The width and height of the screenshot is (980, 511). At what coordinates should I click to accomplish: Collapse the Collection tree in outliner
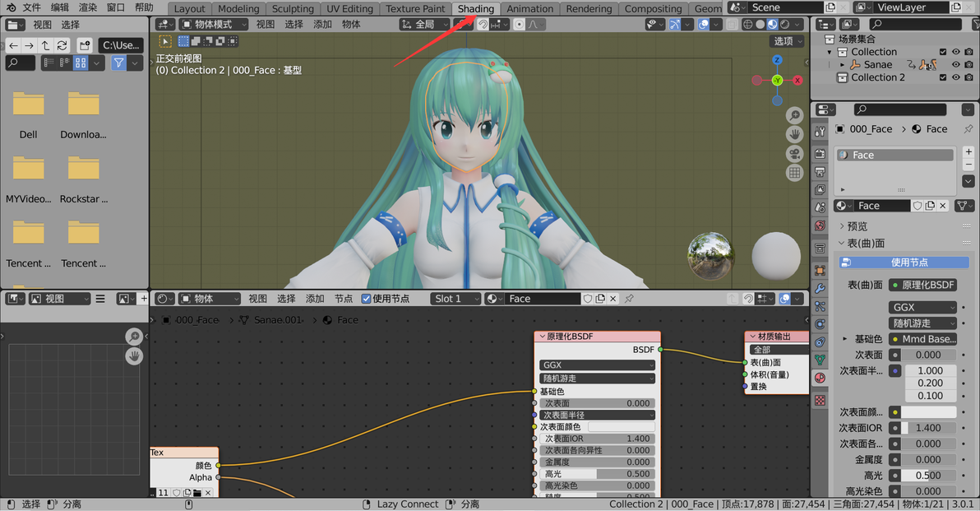830,52
